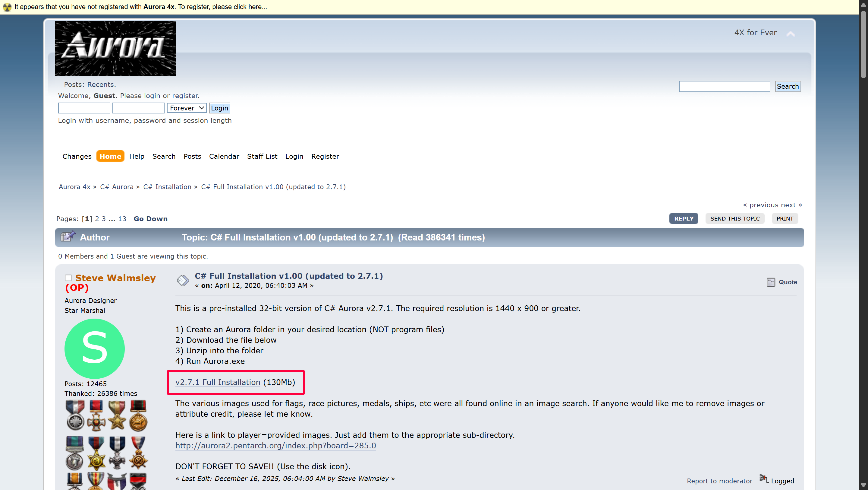Click the post message diamond icon
This screenshot has height=490, width=868.
tap(183, 280)
